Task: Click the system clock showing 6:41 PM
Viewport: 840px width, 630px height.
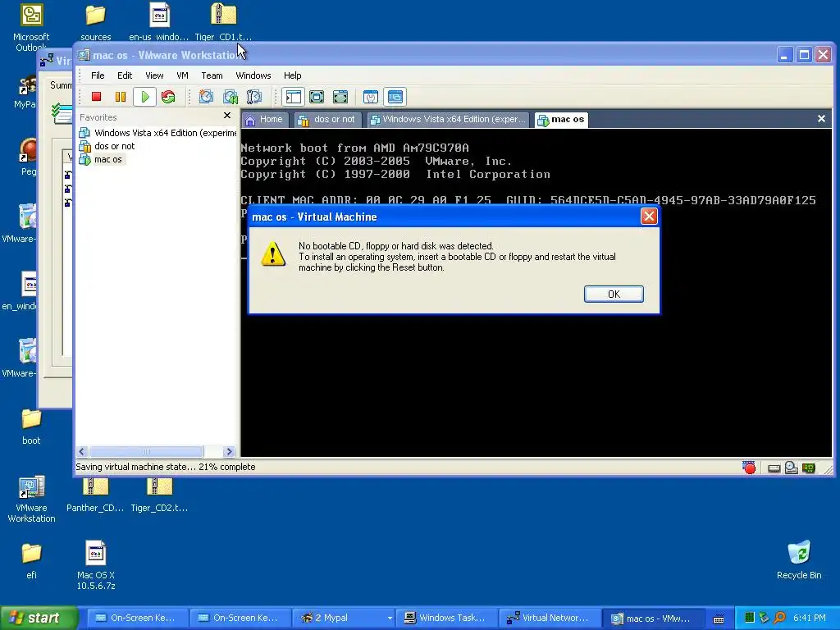Action: coord(810,619)
